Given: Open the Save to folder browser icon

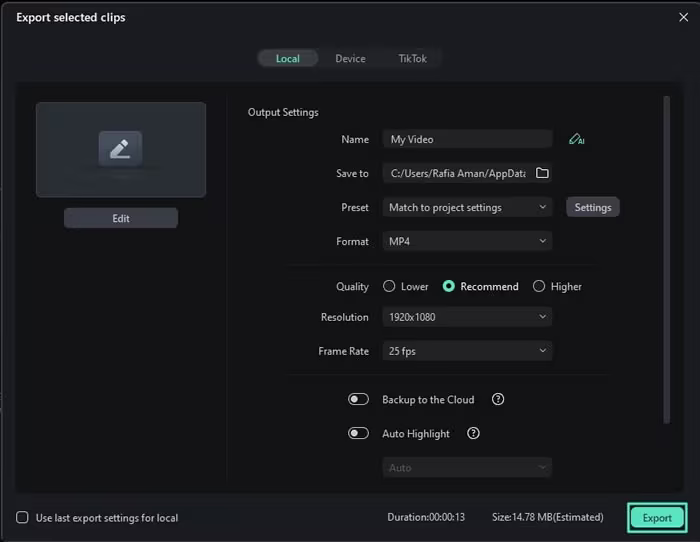Looking at the screenshot, I should (542, 173).
